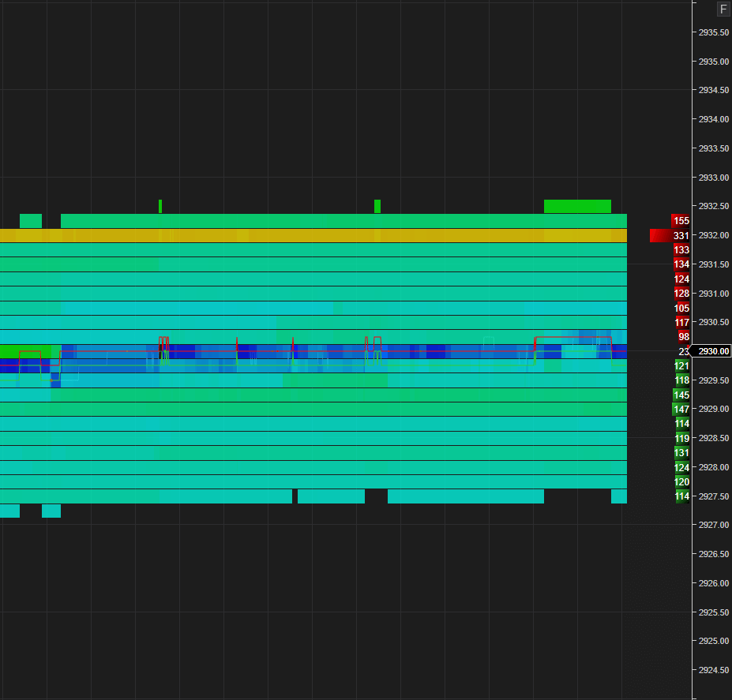Screen dimensions: 732x700
Task: Click the F indicator icon top right
Action: 722,9
